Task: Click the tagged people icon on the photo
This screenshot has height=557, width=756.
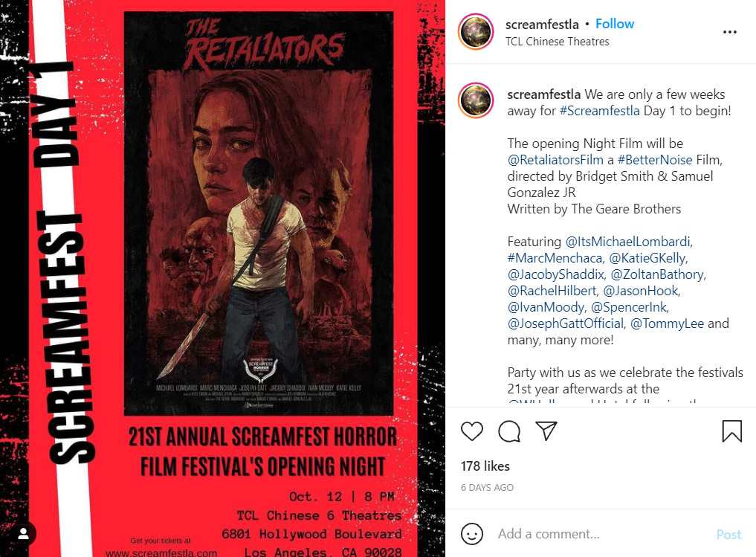Action: tap(23, 533)
